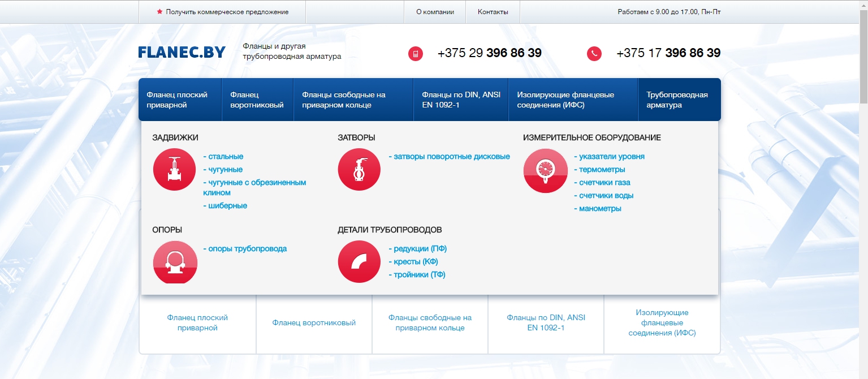
Task: Click the red star icon before Получить коммерческое предложение
Action: pos(159,11)
